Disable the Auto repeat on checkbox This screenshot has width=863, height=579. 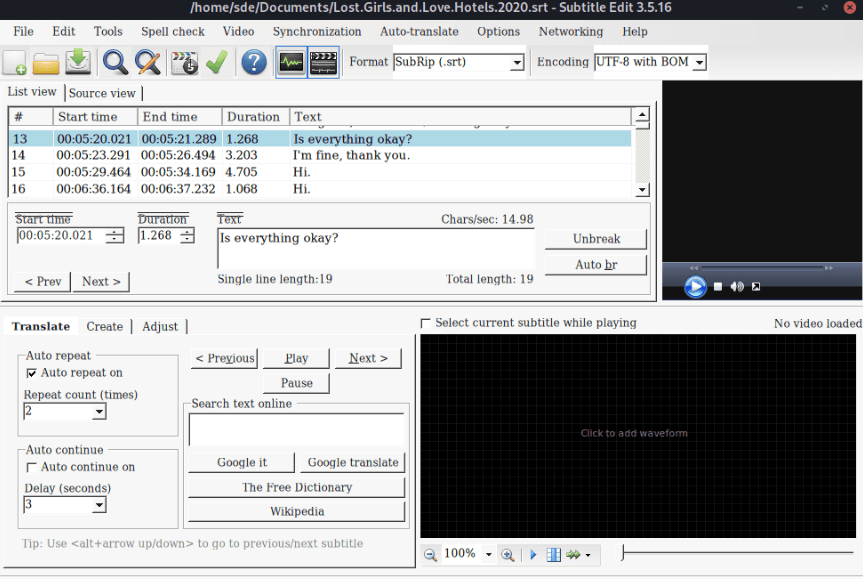pos(32,373)
